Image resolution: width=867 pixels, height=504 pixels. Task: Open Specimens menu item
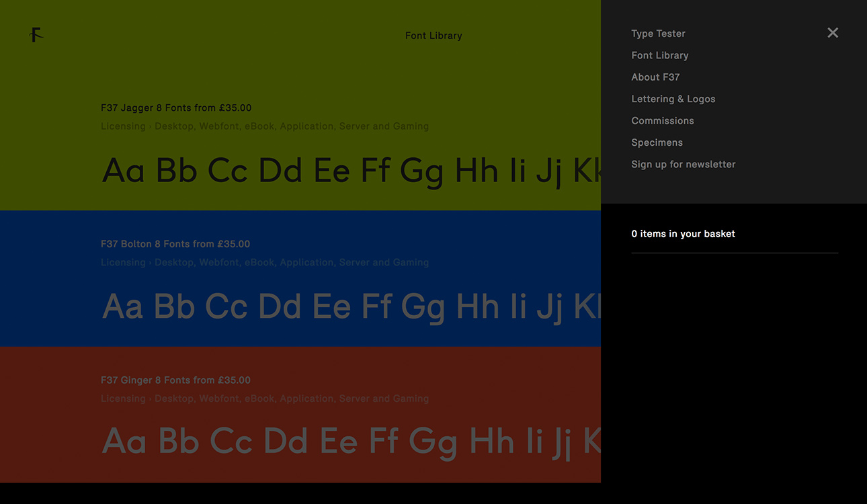[657, 142]
